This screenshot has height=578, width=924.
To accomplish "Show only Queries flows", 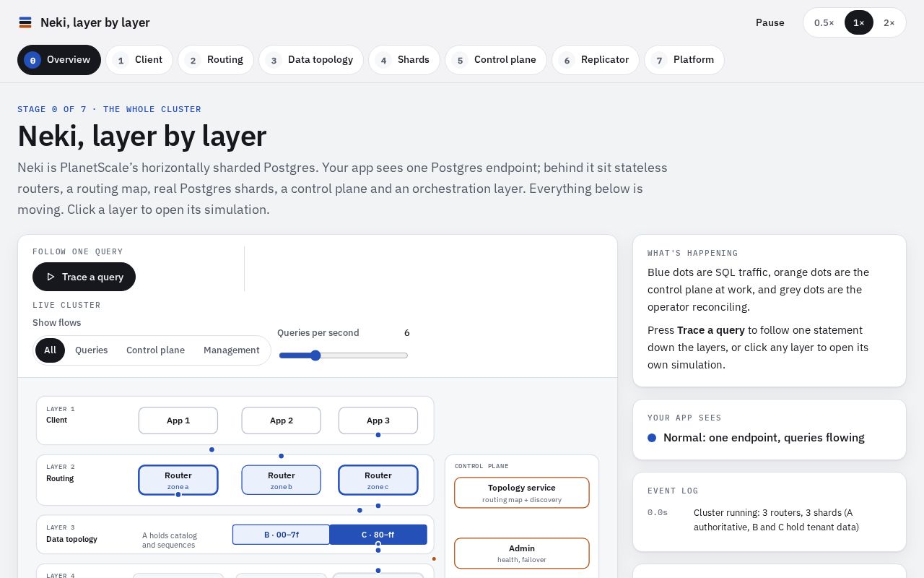I will [x=92, y=350].
